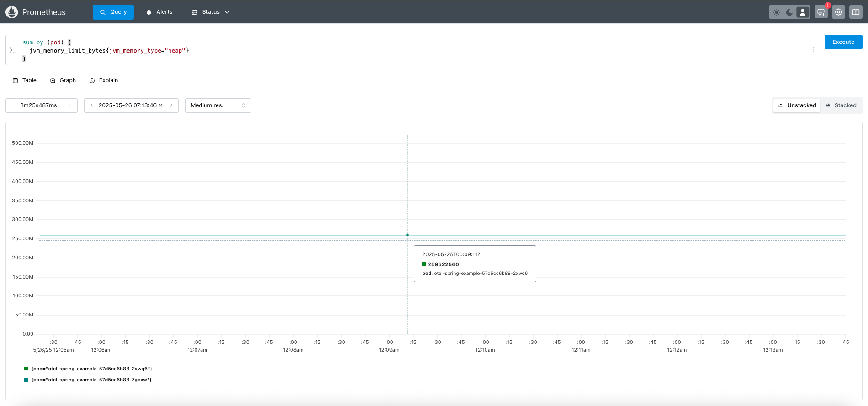Edit the 2025-05-26 07:13:46 end time
The width and height of the screenshot is (868, 406).
(x=127, y=105)
